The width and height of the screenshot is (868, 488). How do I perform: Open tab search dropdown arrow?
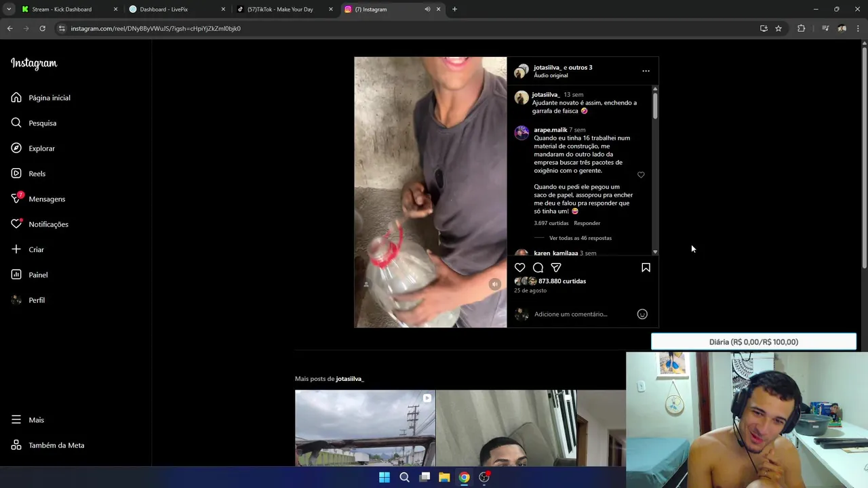tap(9, 9)
